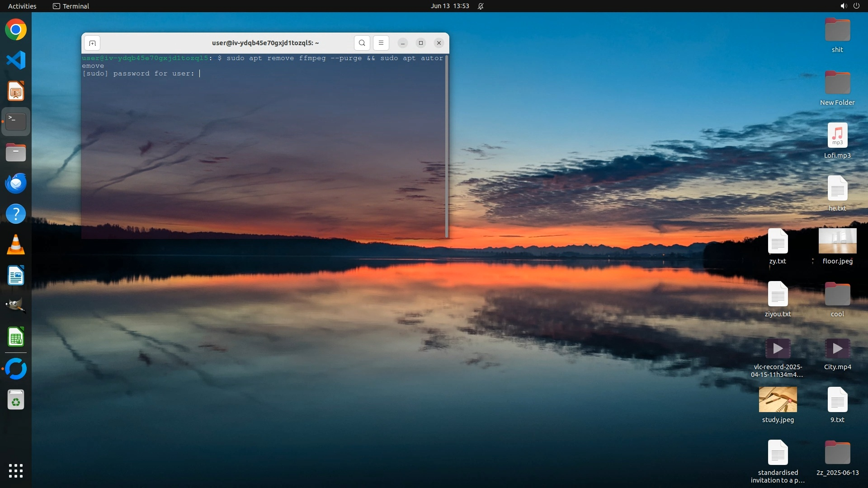Viewport: 868px width, 488px height.
Task: Open Terminal search with the magnifier icon
Action: pos(362,43)
